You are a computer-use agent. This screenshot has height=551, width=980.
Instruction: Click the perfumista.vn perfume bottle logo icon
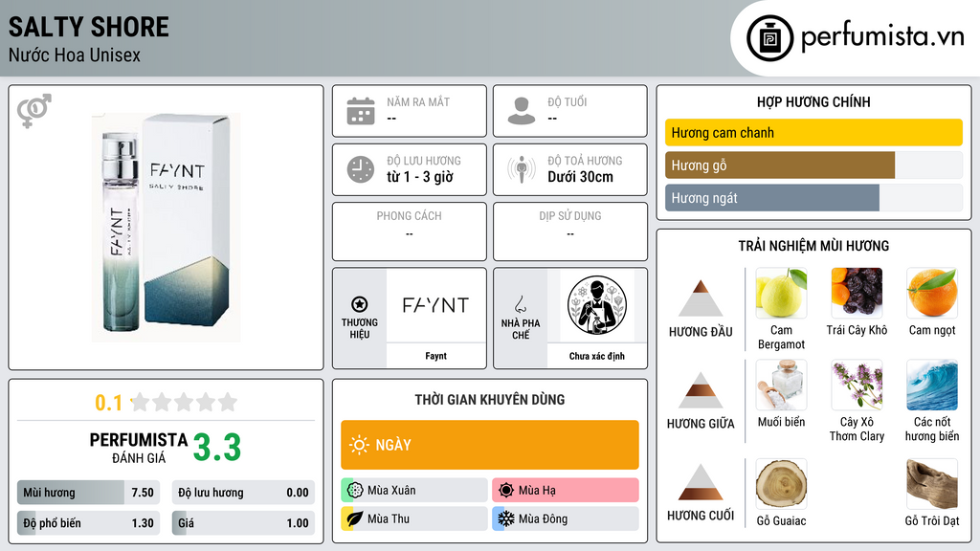(769, 38)
